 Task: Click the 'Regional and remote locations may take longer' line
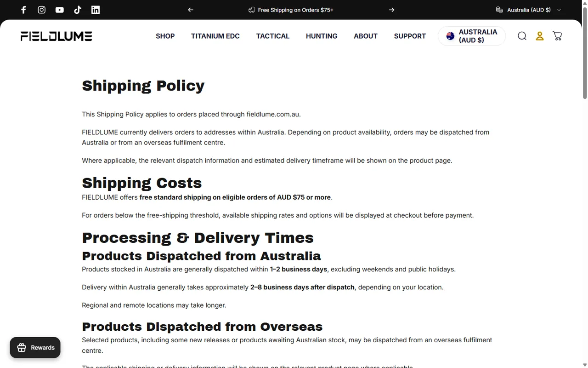154,305
